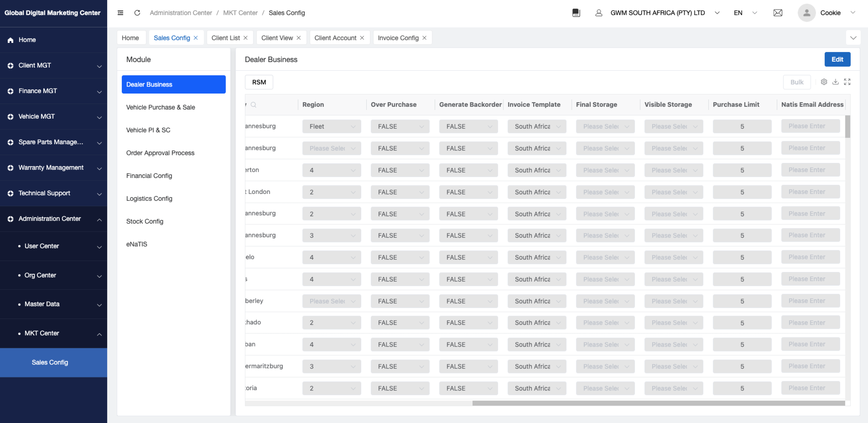Select Vehicle Purchase & Sale module
868x423 pixels.
point(161,107)
